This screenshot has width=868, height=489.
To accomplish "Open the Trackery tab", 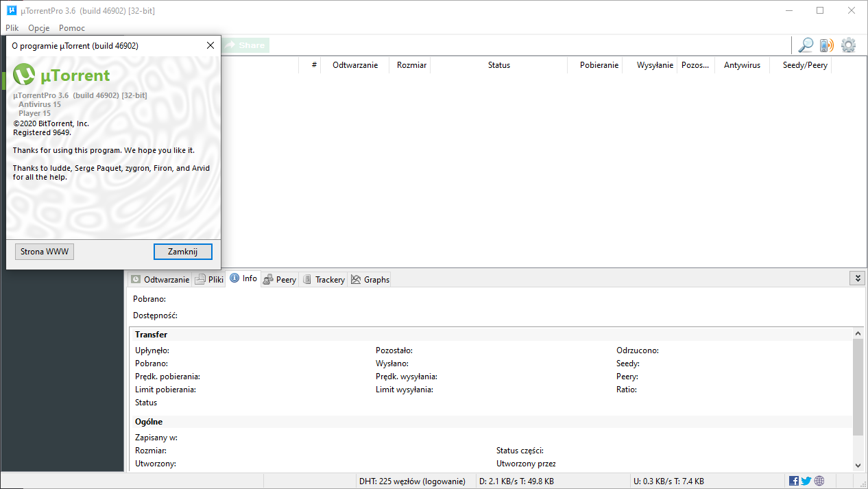I will point(324,279).
